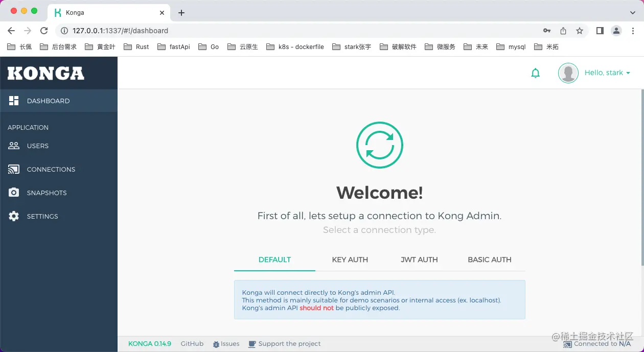This screenshot has height=352, width=644.
Task: Switch to the KEY AUTH tab
Action: [350, 260]
